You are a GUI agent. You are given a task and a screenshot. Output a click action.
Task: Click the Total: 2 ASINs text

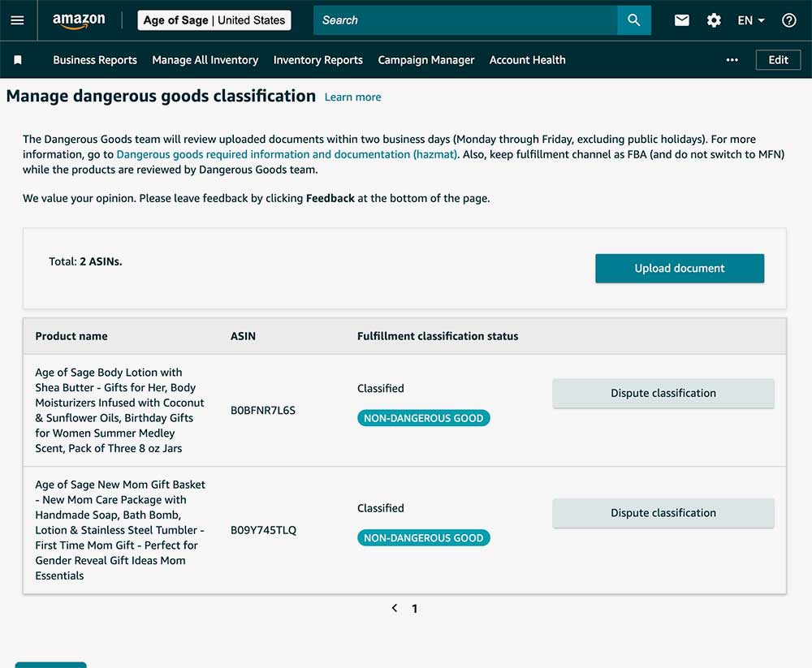[x=85, y=261]
